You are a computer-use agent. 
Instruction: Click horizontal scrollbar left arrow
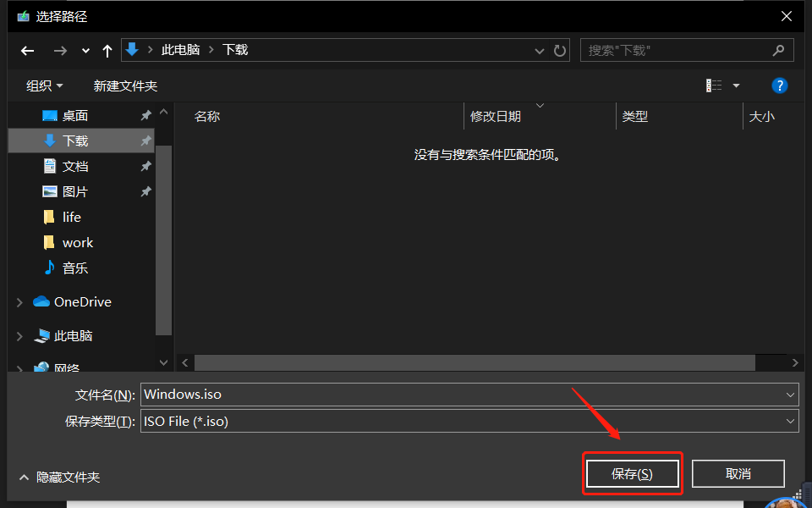[x=185, y=363]
